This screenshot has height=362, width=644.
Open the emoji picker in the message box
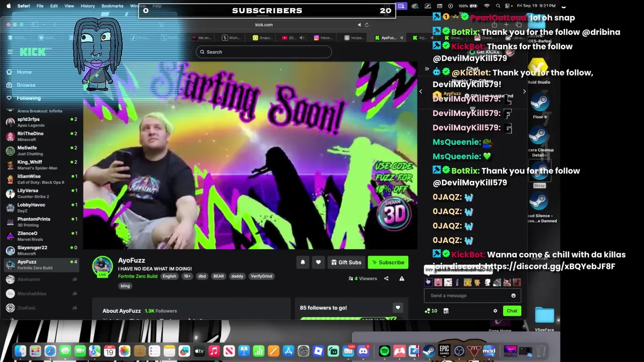[x=513, y=296]
